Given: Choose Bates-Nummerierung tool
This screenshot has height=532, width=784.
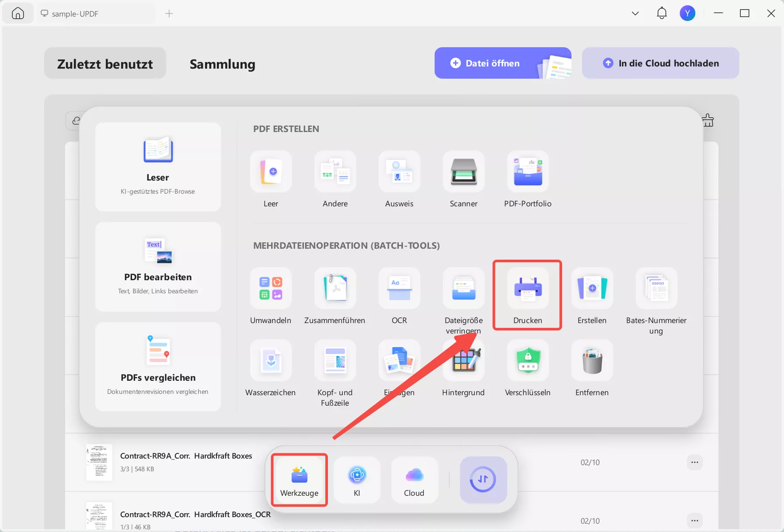Looking at the screenshot, I should click(656, 288).
